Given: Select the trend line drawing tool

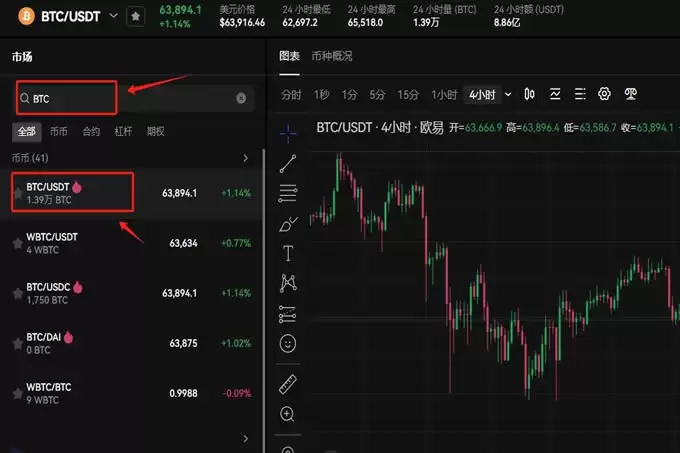Looking at the screenshot, I should coord(288,163).
